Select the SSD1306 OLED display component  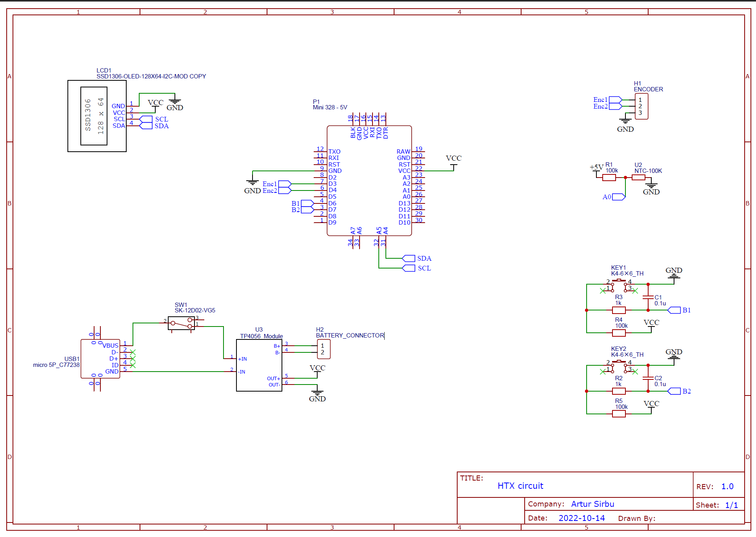point(97,116)
